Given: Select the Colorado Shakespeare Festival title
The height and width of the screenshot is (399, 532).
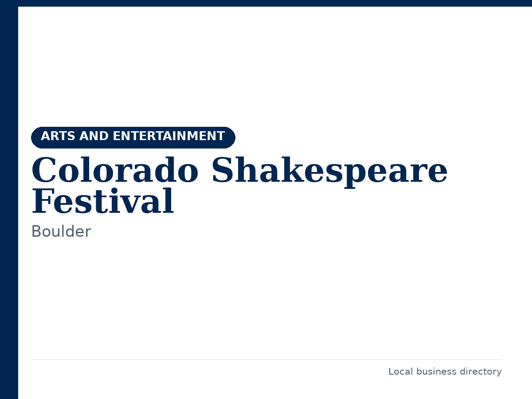Looking at the screenshot, I should tap(239, 186).
